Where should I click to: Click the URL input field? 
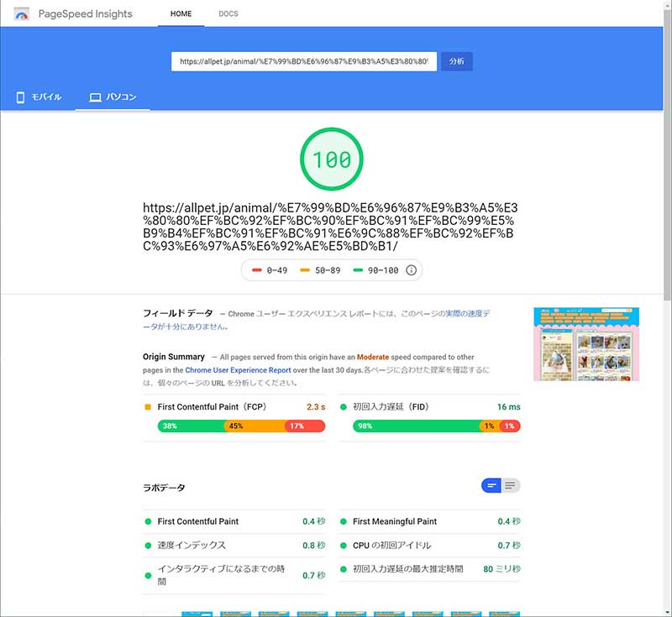pyautogui.click(x=304, y=61)
